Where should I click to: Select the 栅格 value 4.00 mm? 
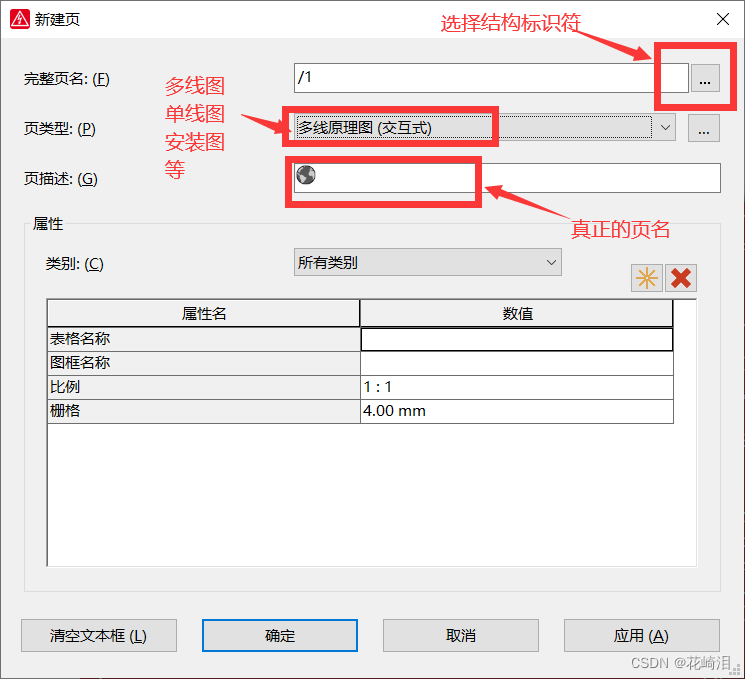pos(516,411)
